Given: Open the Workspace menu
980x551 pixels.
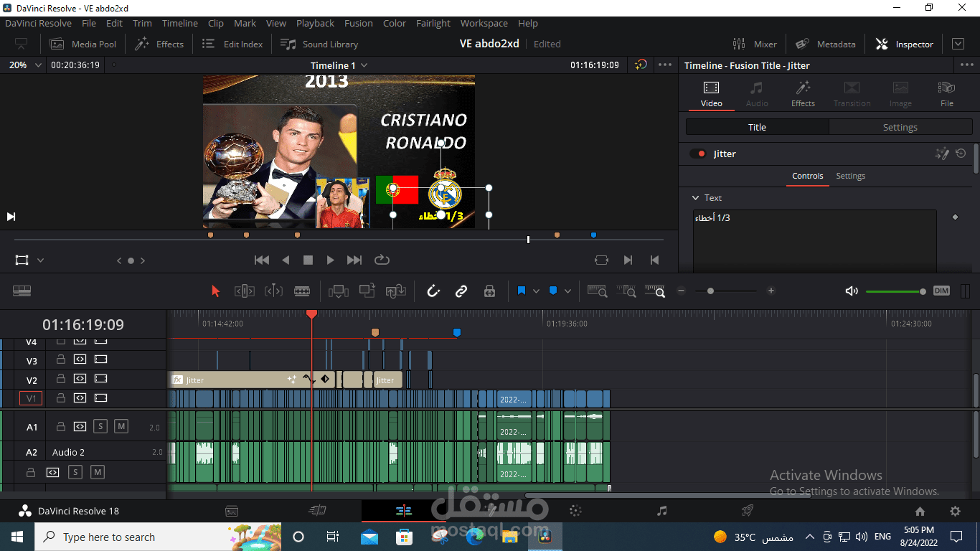Looking at the screenshot, I should point(484,23).
